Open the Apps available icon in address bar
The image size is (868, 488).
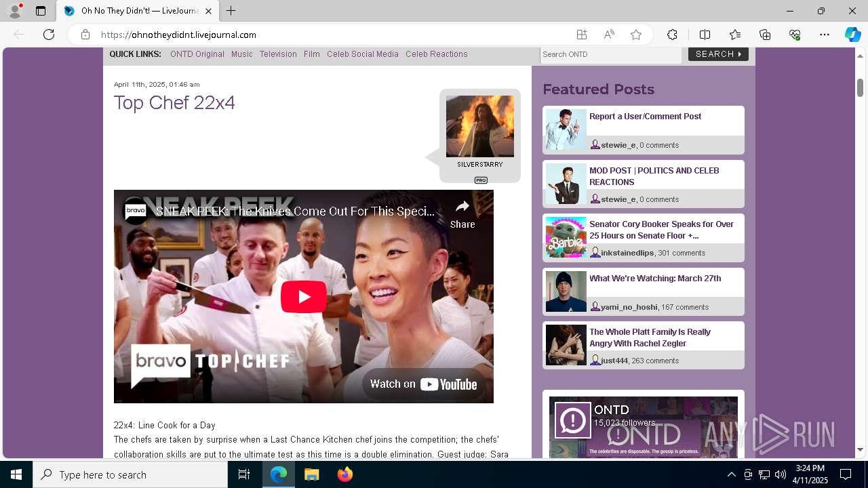pos(582,35)
